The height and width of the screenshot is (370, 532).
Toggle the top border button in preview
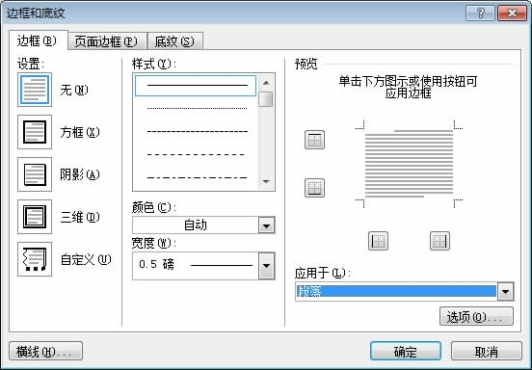coord(315,139)
